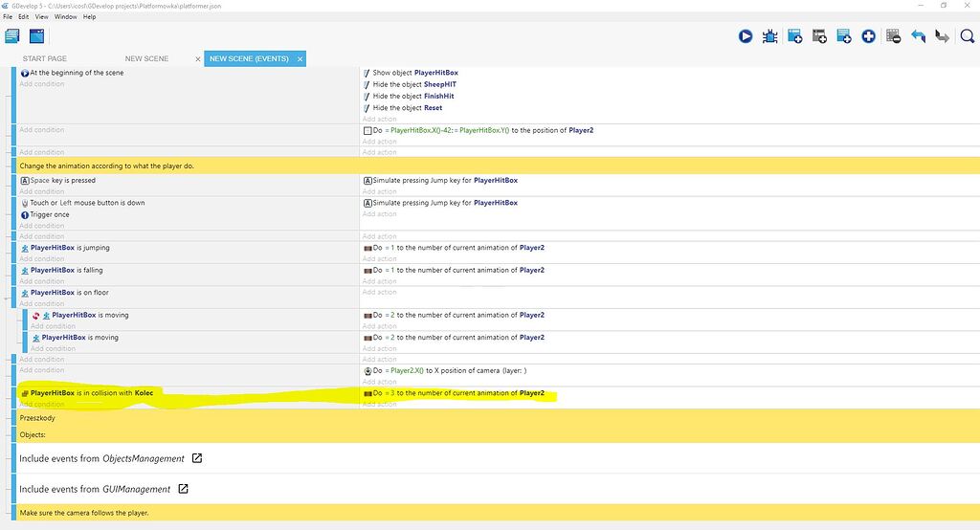980x530 pixels.
Task: Undo the last change with the blue arrow
Action: [x=918, y=36]
